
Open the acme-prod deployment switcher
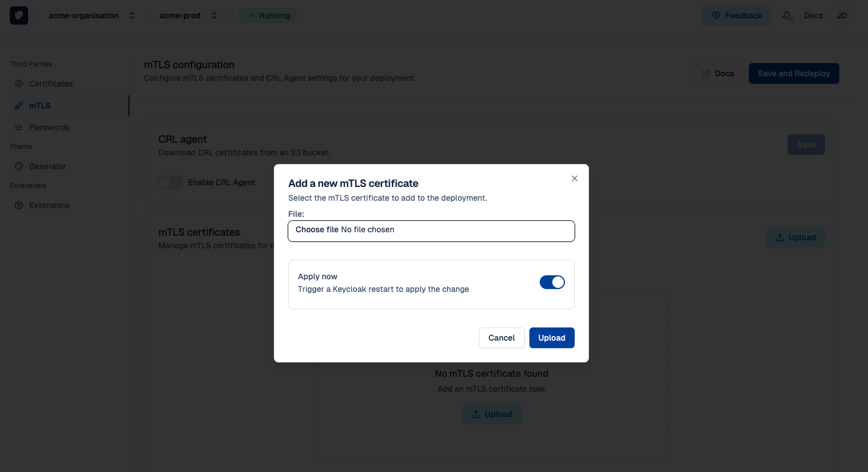pos(214,15)
